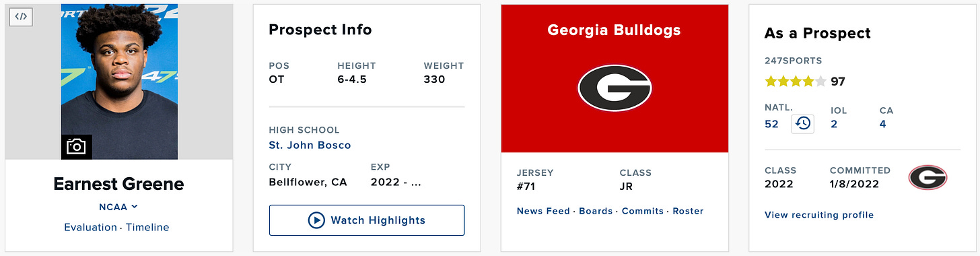The height and width of the screenshot is (256, 980).
Task: Click the play icon in Watch Highlights
Action: tap(316, 220)
